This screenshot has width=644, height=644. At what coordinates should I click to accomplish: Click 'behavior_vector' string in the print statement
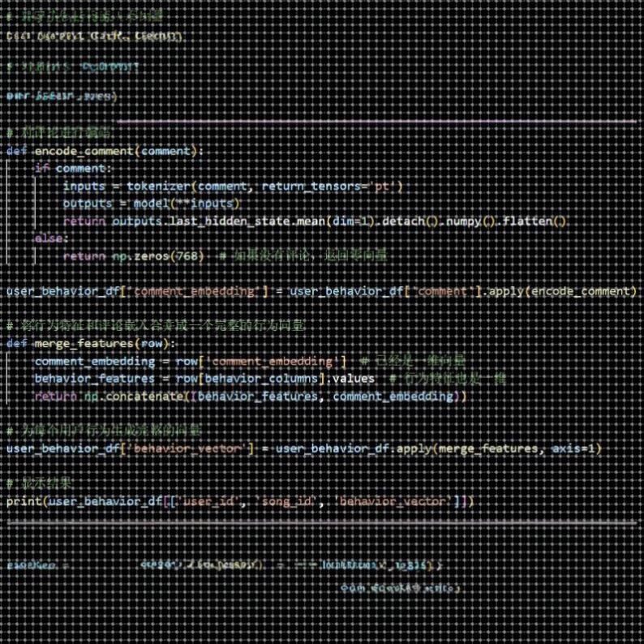click(393, 501)
